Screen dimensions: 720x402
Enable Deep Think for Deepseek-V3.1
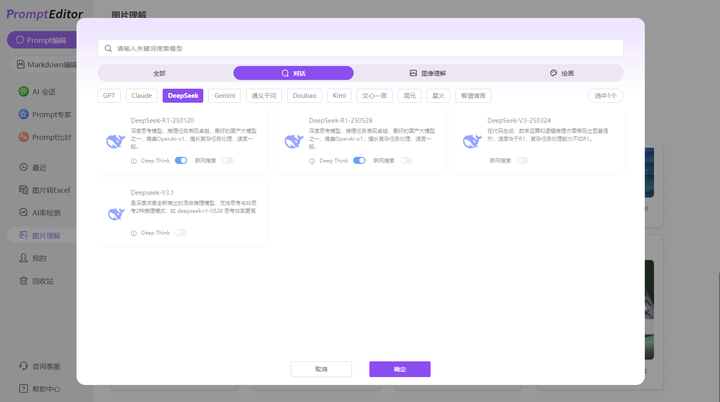[181, 232]
